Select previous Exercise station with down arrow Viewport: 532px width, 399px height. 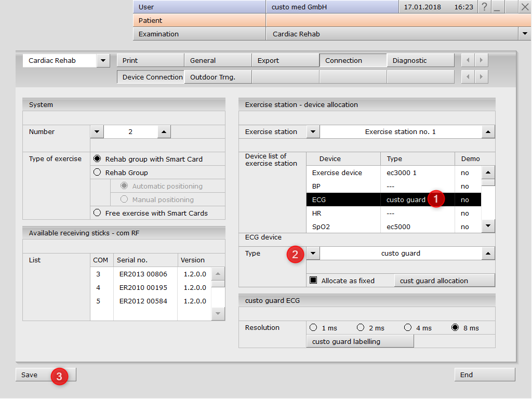[313, 131]
